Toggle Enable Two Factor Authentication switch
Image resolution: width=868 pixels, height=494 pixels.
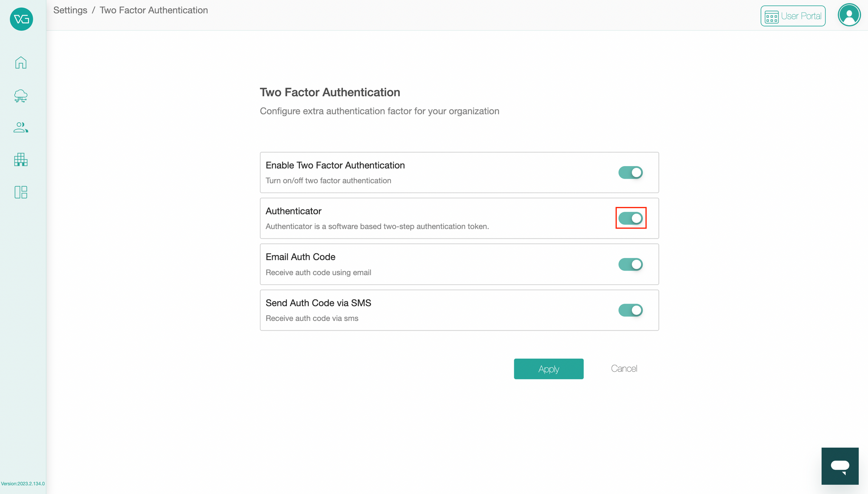(x=630, y=173)
